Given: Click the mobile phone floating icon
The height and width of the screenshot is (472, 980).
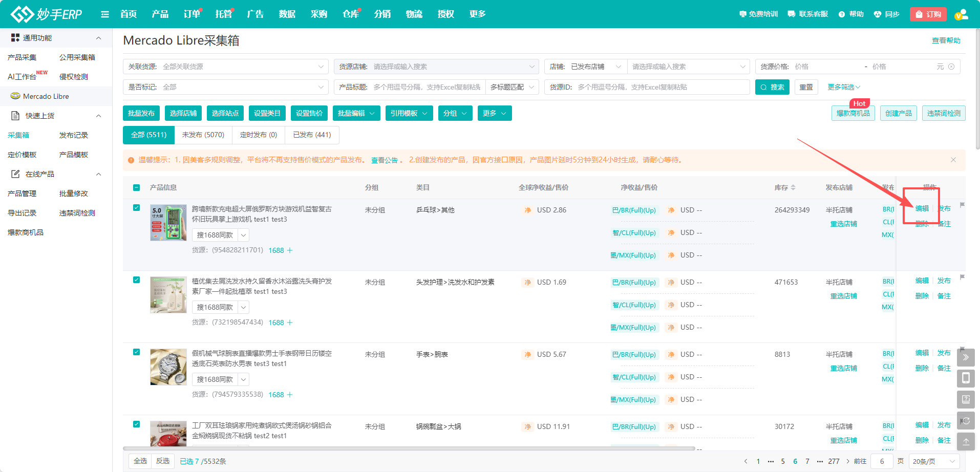Looking at the screenshot, I should pyautogui.click(x=965, y=378).
